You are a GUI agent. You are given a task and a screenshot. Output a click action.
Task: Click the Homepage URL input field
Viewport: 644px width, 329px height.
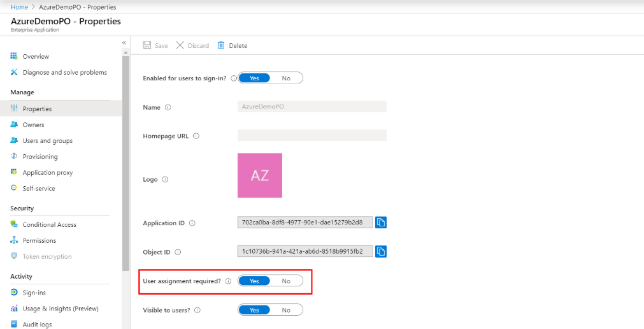coord(311,135)
